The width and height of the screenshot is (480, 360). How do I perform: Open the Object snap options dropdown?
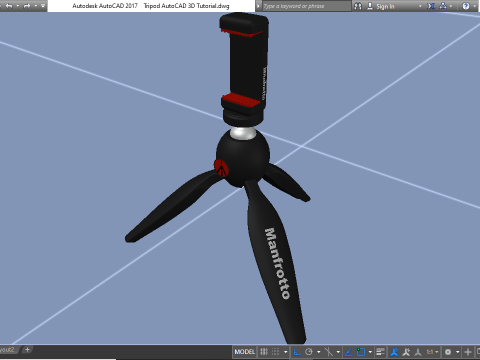point(370,352)
